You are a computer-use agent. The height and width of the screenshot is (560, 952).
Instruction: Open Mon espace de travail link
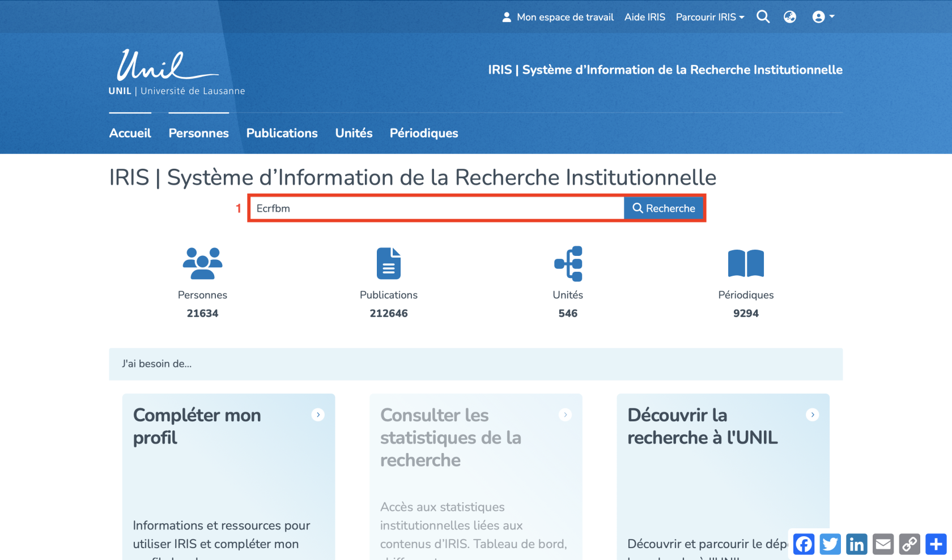(558, 17)
